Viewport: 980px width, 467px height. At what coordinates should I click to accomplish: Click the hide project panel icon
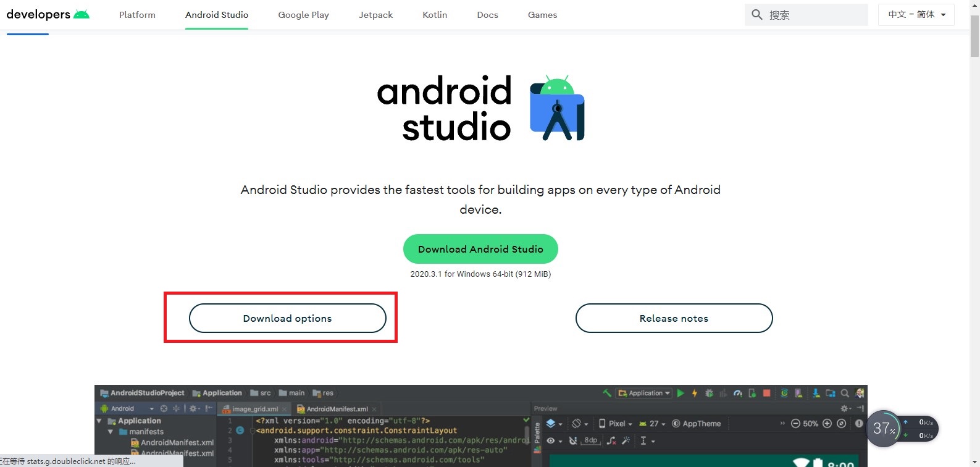208,408
